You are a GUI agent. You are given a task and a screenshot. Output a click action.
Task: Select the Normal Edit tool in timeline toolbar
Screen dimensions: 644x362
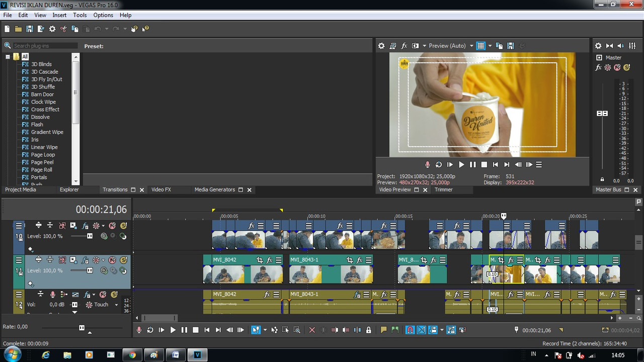[256, 330]
